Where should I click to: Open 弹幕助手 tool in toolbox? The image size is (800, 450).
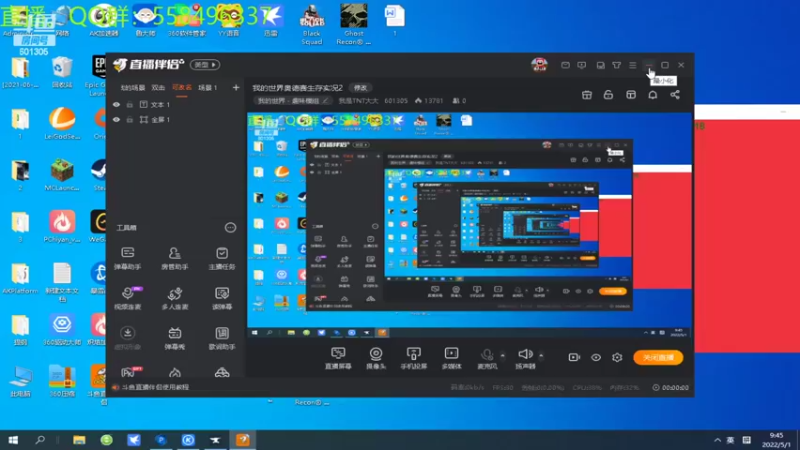coord(128,258)
